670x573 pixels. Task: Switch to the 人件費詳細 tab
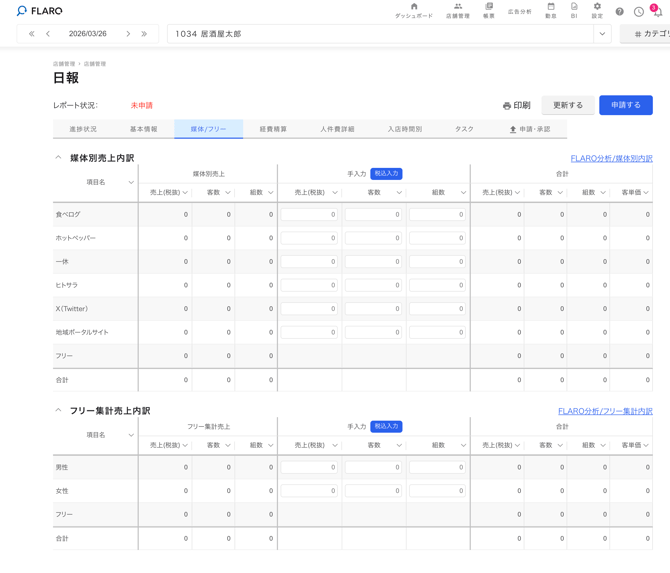pyautogui.click(x=337, y=129)
